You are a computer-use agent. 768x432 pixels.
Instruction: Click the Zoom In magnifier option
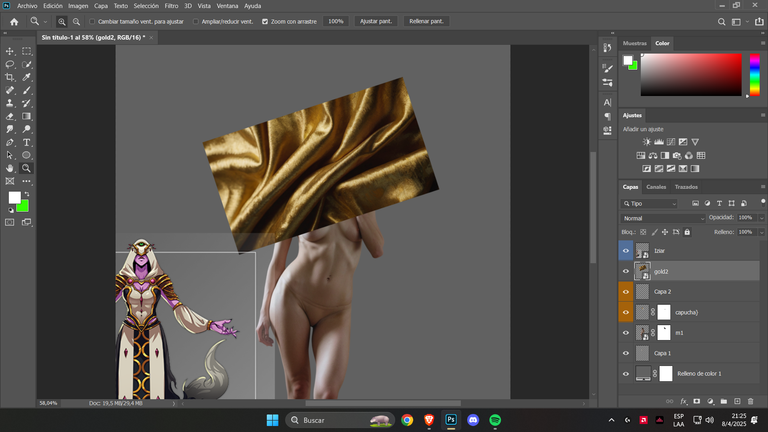tap(62, 22)
